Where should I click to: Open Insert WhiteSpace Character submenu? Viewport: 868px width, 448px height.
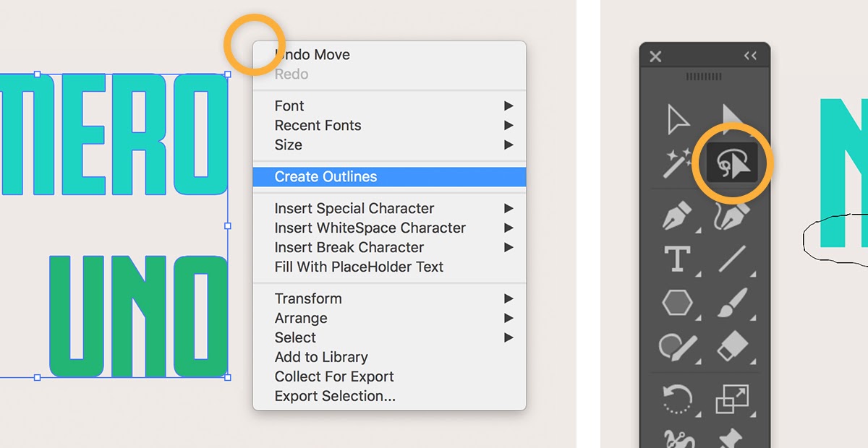pyautogui.click(x=389, y=228)
